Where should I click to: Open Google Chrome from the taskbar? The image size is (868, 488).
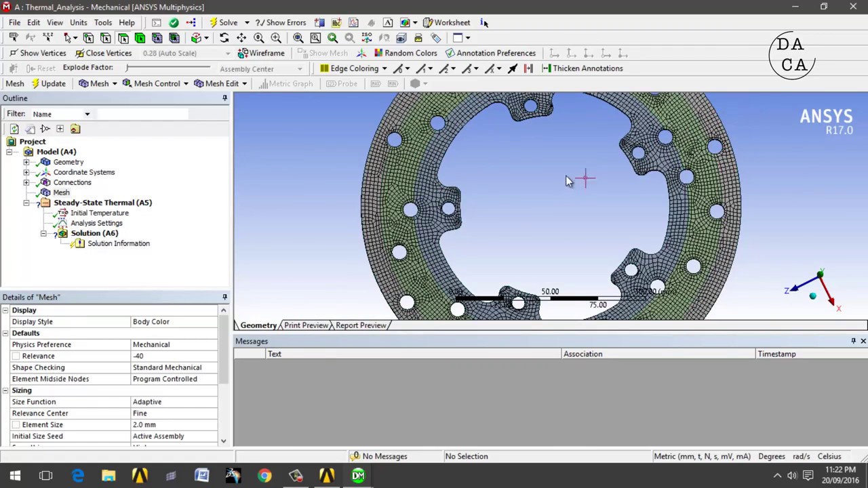[264, 476]
